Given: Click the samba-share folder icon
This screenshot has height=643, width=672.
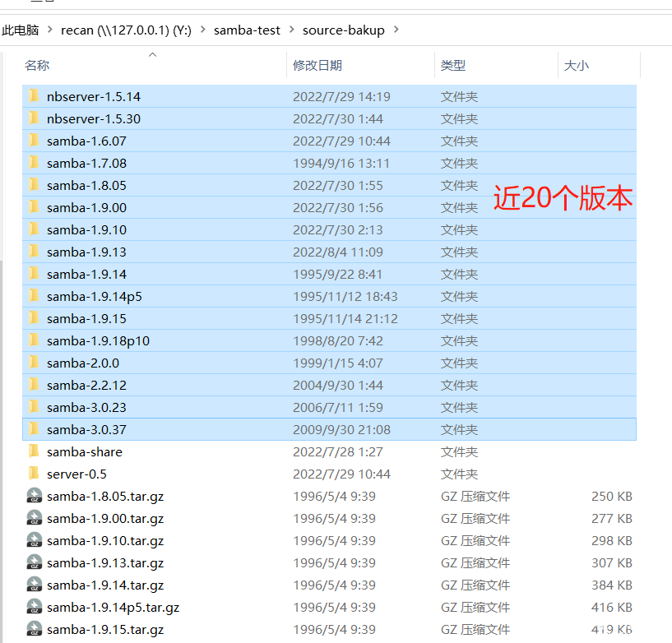Looking at the screenshot, I should (x=34, y=452).
